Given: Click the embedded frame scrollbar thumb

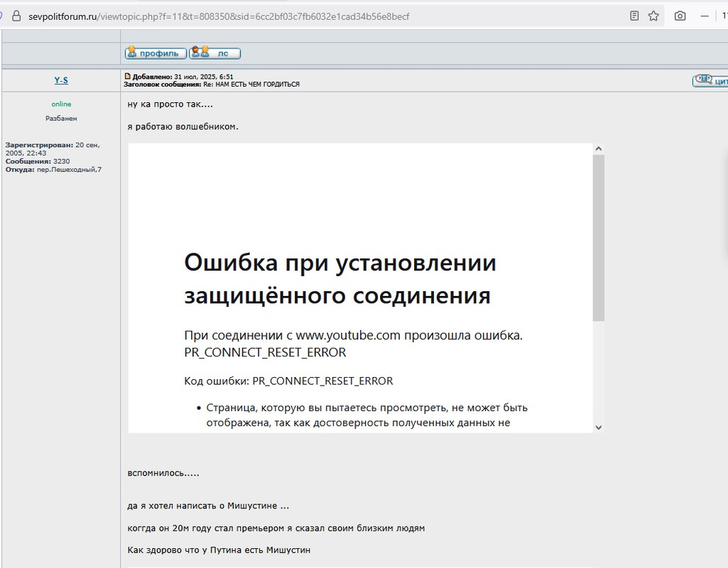Looking at the screenshot, I should coord(599,238).
